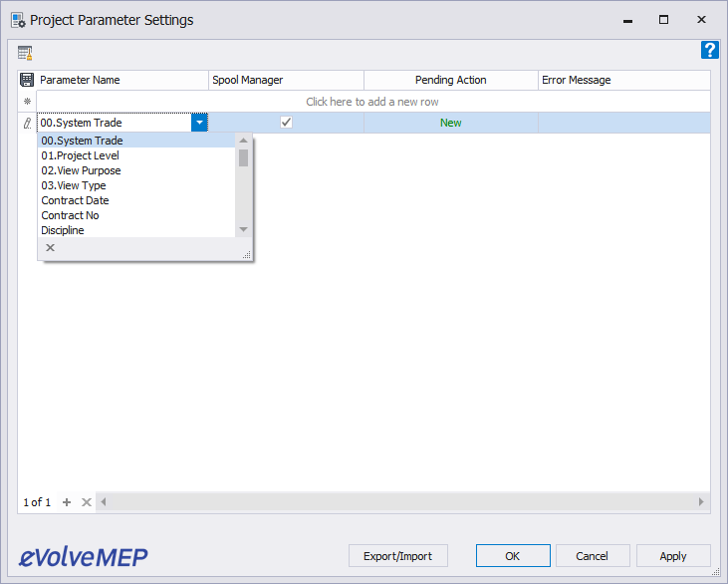Close the Project Parameter Settings window

(701, 20)
